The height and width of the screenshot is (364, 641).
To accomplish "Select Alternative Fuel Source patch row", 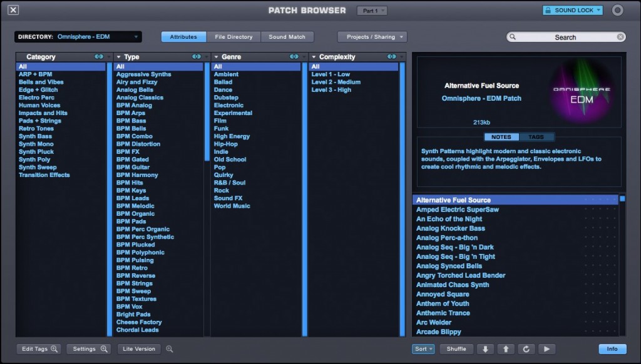I will pos(515,200).
